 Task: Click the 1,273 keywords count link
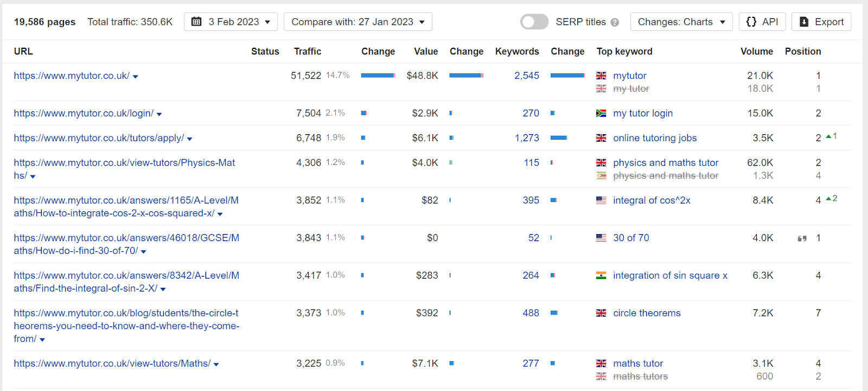pos(527,138)
